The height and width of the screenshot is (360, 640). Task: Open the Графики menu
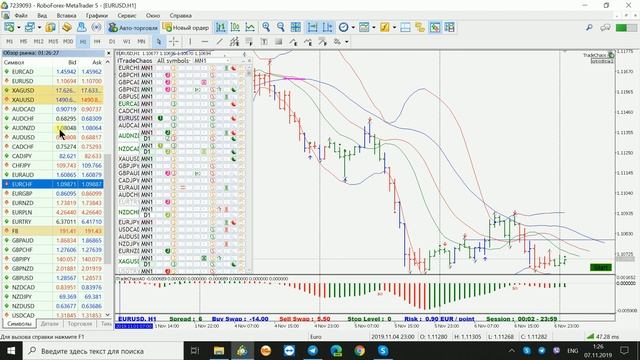[x=97, y=16]
